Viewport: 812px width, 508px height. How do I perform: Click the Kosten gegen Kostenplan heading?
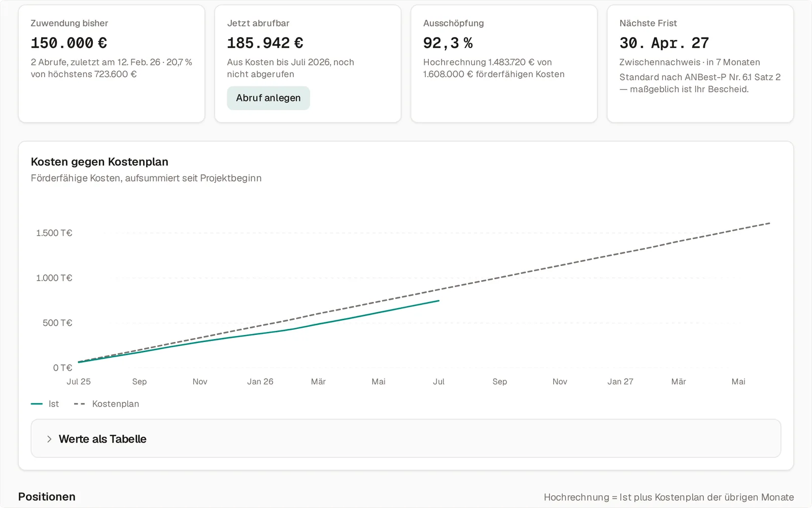pyautogui.click(x=99, y=162)
